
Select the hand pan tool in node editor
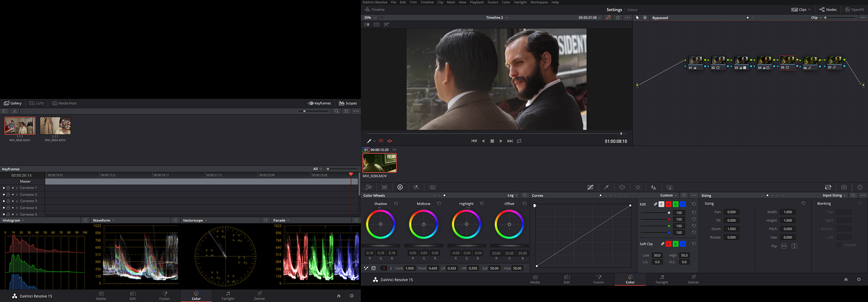(x=645, y=18)
